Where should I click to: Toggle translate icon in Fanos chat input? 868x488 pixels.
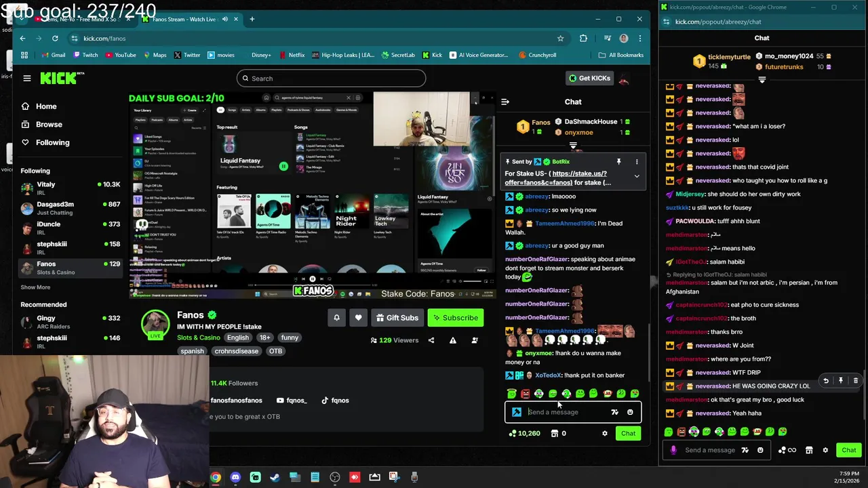[x=614, y=412]
